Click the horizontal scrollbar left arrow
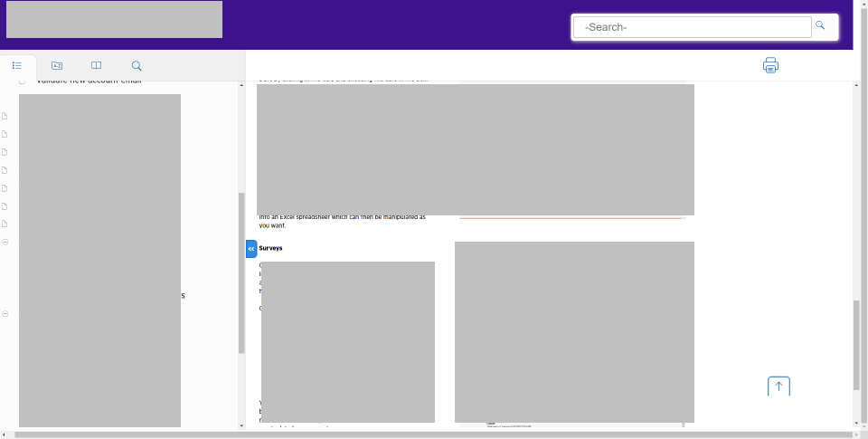 click(x=4, y=435)
